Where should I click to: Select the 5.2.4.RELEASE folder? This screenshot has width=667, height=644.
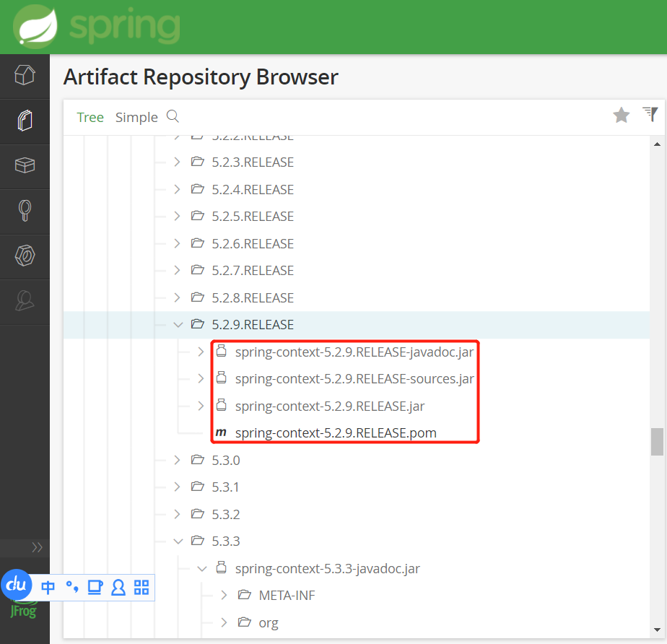[x=253, y=189]
